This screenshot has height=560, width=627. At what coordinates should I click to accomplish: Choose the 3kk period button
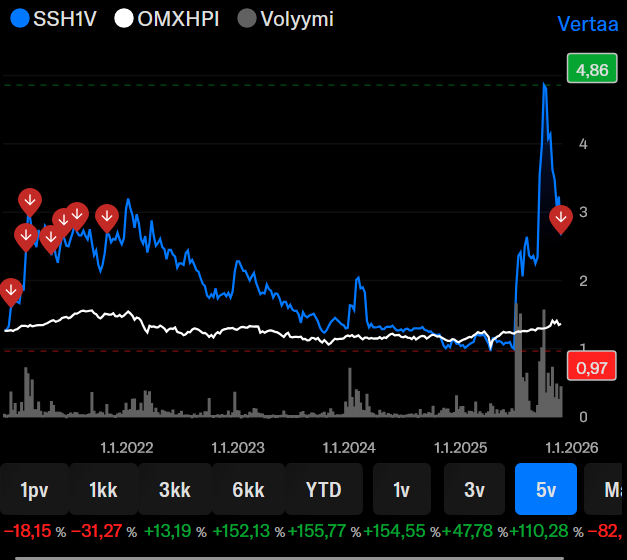pos(174,490)
